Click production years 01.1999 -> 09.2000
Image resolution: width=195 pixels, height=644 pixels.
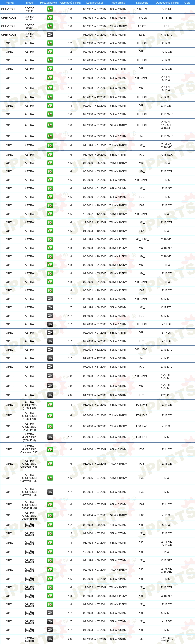click(x=95, y=155)
